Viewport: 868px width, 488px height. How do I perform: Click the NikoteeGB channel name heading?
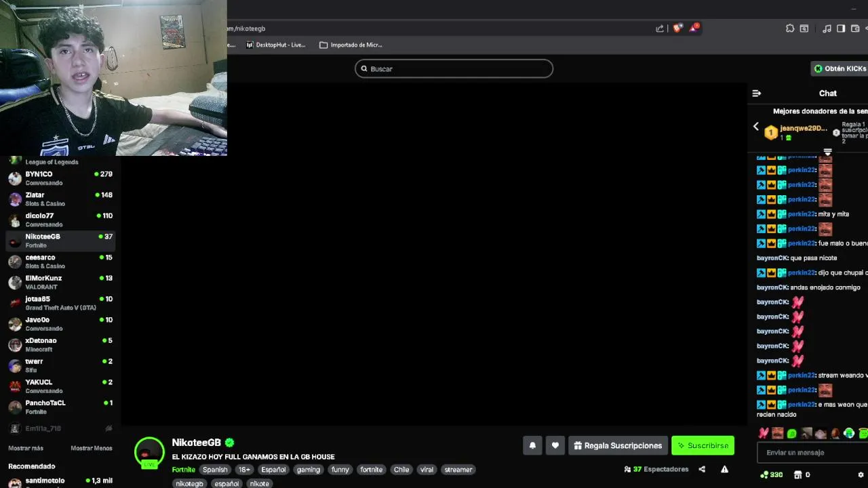tap(196, 443)
